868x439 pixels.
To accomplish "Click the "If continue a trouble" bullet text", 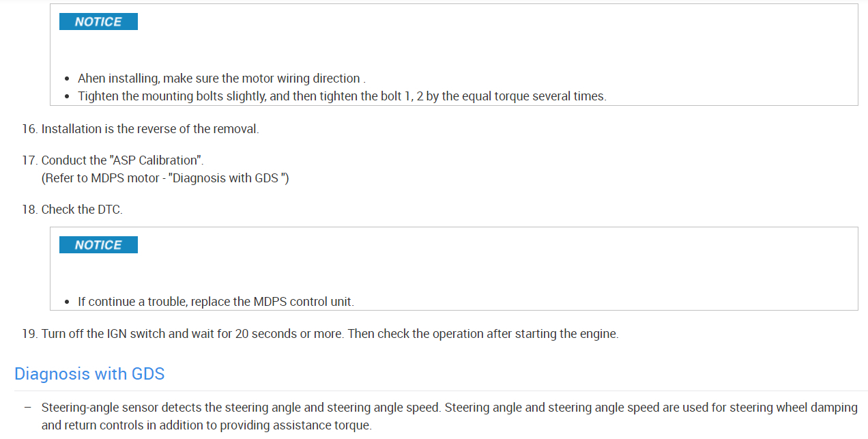I will (x=216, y=302).
